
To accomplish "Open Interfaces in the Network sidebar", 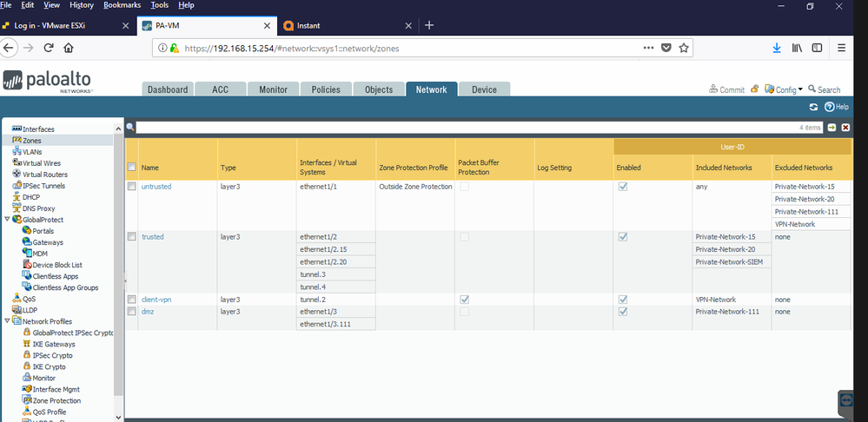I will point(33,129).
